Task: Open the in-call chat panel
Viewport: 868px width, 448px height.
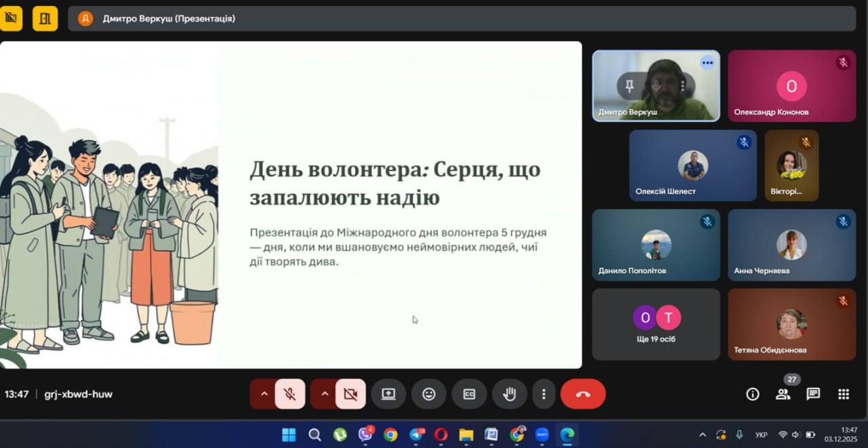Action: [813, 394]
